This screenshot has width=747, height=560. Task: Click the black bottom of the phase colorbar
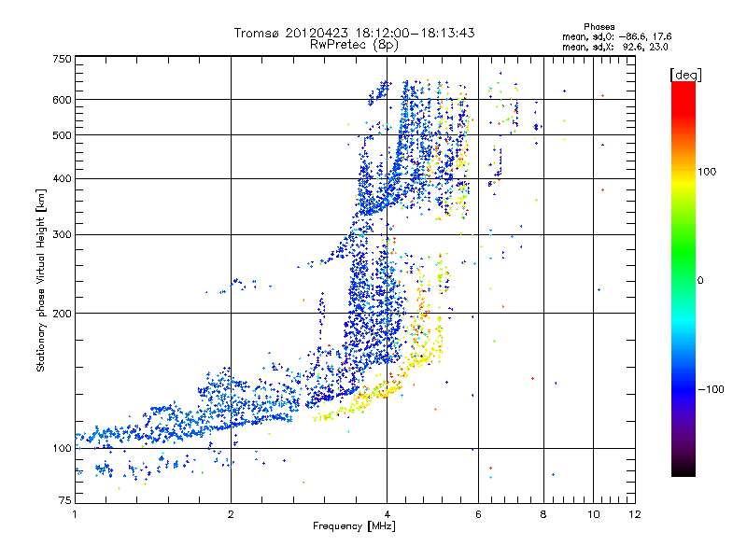[x=684, y=469]
